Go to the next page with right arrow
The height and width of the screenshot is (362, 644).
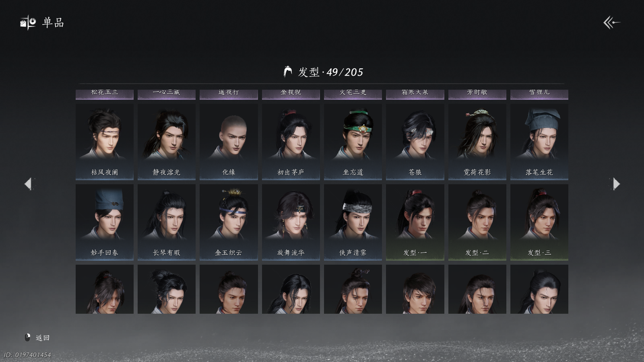click(x=616, y=184)
